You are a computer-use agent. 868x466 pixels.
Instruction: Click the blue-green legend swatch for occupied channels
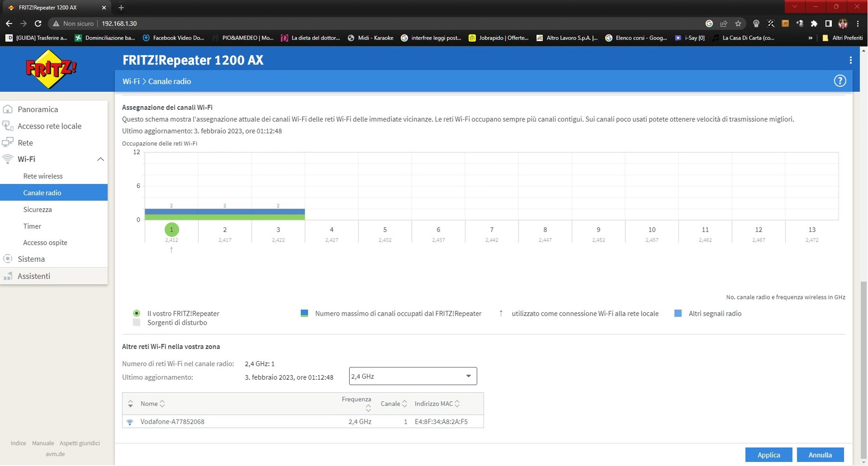pyautogui.click(x=304, y=314)
